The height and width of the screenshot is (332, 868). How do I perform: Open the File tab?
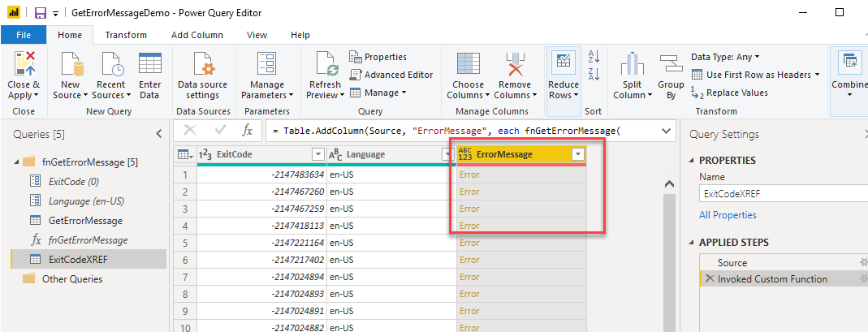[x=24, y=35]
